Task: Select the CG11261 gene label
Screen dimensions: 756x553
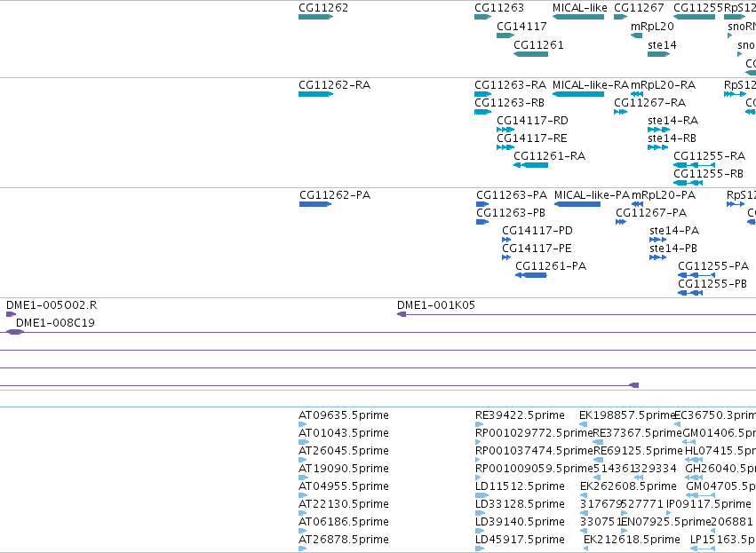Action: click(538, 45)
